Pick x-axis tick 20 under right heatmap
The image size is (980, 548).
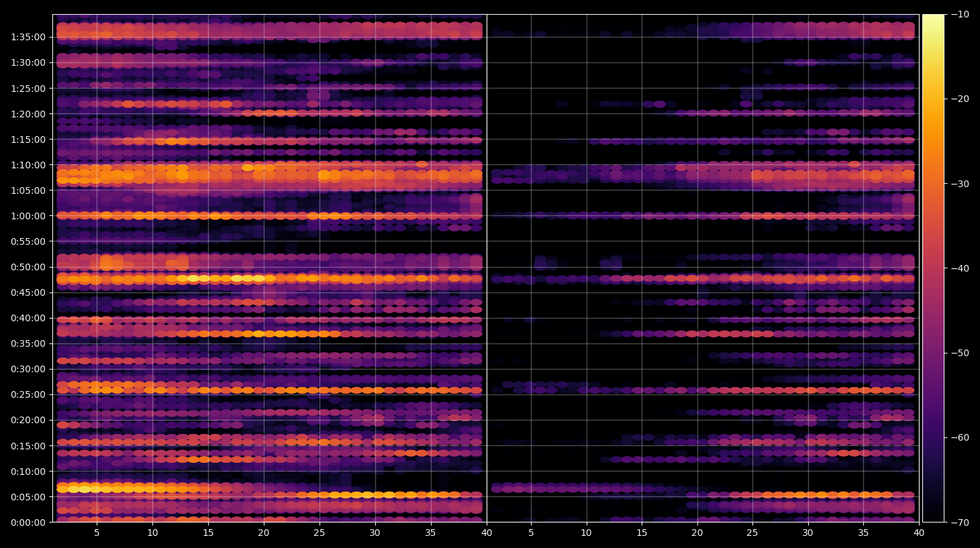[697, 533]
